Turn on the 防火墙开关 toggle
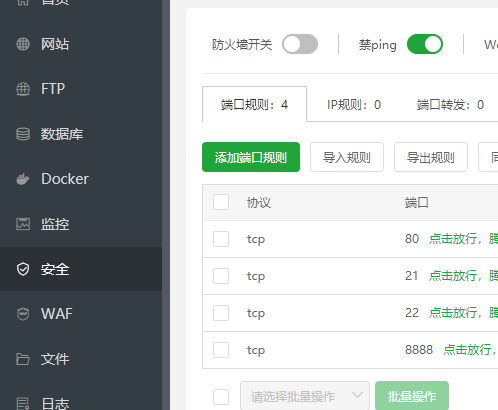 point(300,44)
